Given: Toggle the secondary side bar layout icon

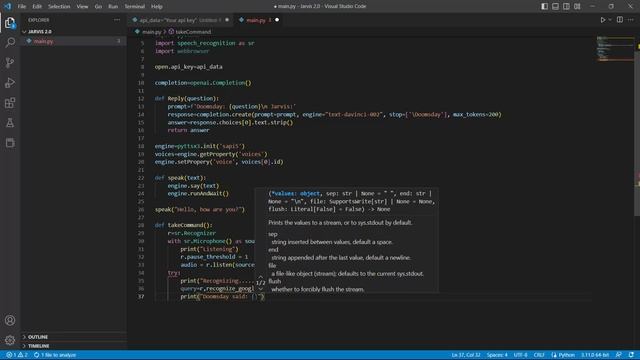Looking at the screenshot, I should [x=567, y=6].
